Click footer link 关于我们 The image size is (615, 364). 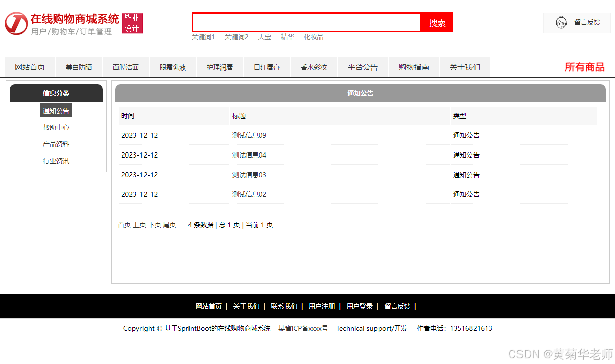coord(246,306)
